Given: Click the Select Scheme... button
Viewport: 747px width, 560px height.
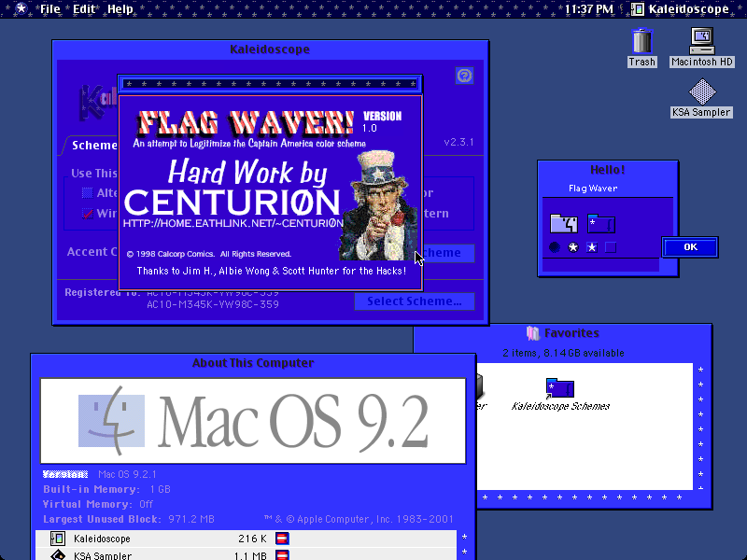Looking at the screenshot, I should coord(414,301).
